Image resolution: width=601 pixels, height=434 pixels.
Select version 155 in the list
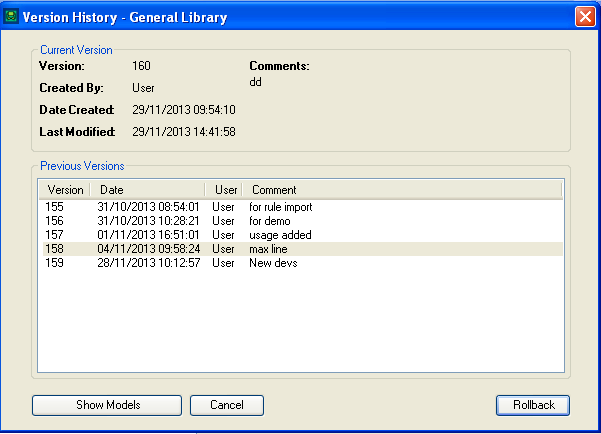[54, 207]
